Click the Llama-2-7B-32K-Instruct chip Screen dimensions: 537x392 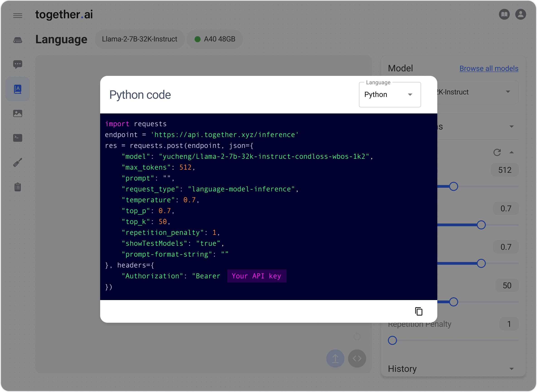click(140, 39)
